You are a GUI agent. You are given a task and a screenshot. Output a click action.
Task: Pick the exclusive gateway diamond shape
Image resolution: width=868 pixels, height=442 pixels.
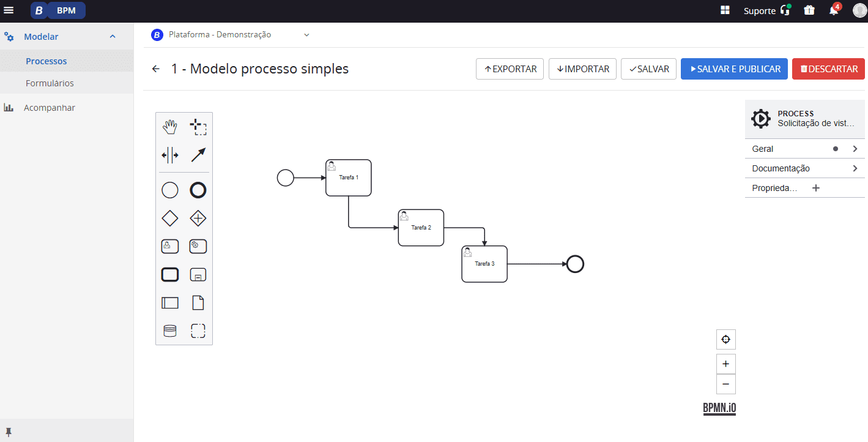click(170, 218)
